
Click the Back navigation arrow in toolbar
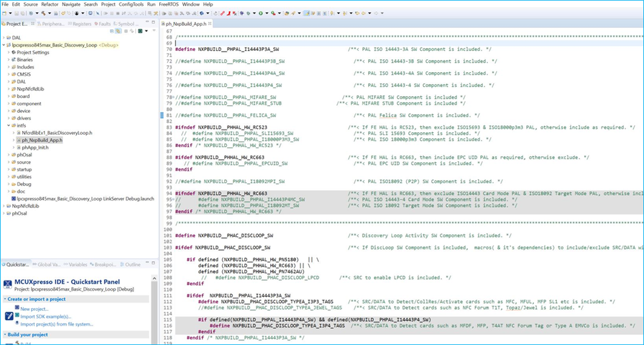(x=365, y=13)
